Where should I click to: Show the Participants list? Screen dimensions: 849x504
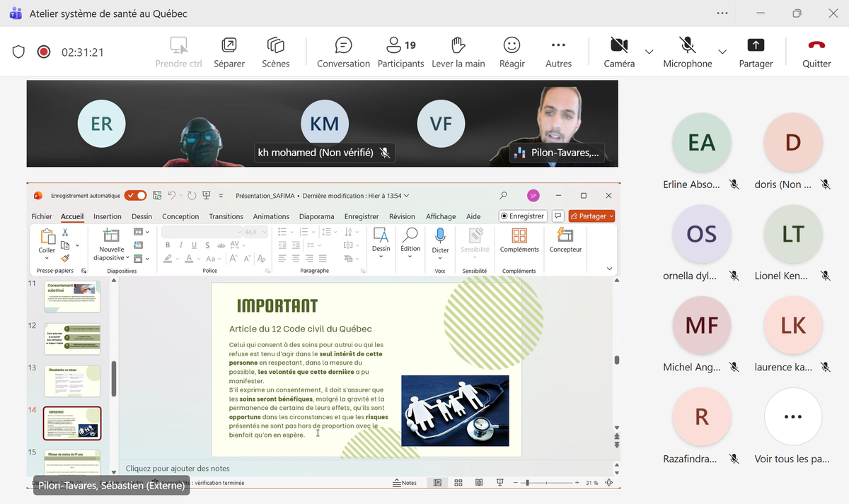pos(400,52)
